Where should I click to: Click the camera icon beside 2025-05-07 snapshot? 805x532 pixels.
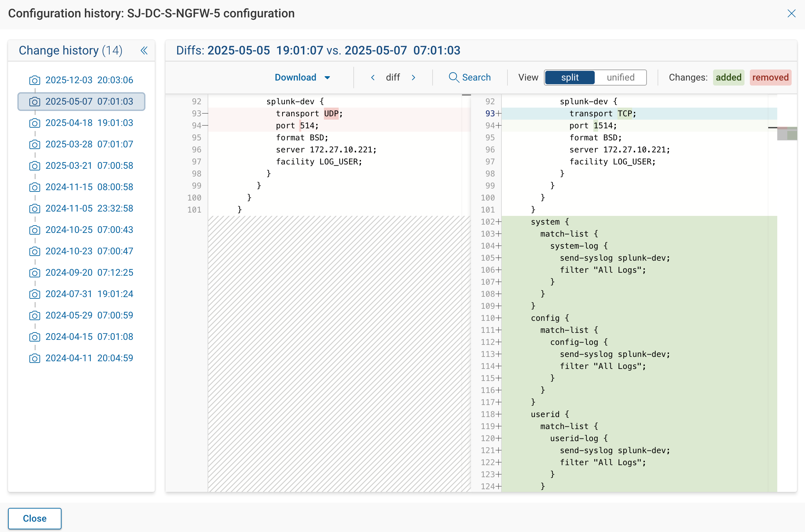click(35, 102)
